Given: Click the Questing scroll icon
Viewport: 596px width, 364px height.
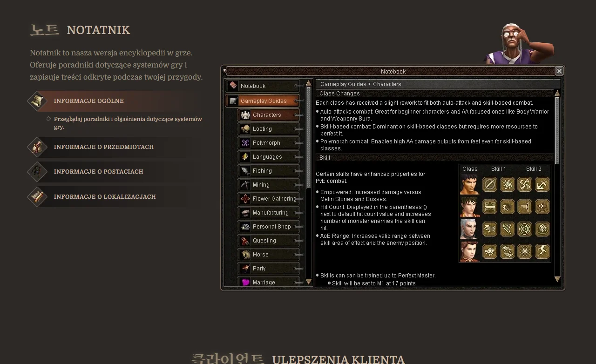Looking at the screenshot, I should click(x=245, y=241).
